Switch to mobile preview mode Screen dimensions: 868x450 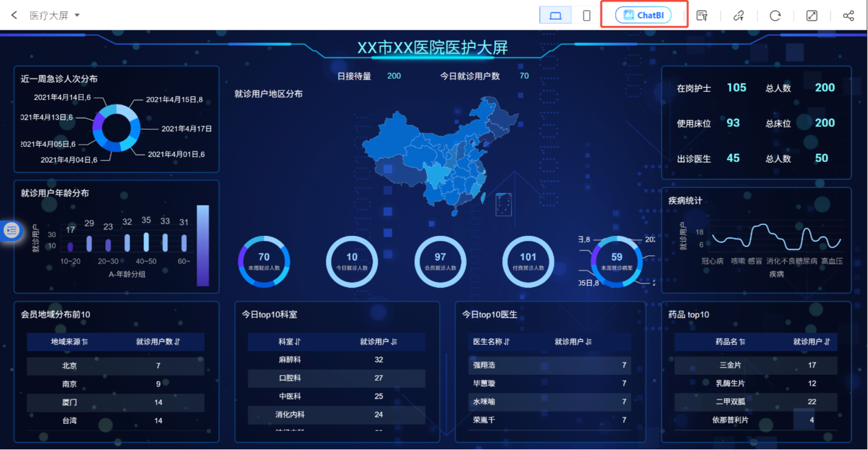pyautogui.click(x=586, y=16)
